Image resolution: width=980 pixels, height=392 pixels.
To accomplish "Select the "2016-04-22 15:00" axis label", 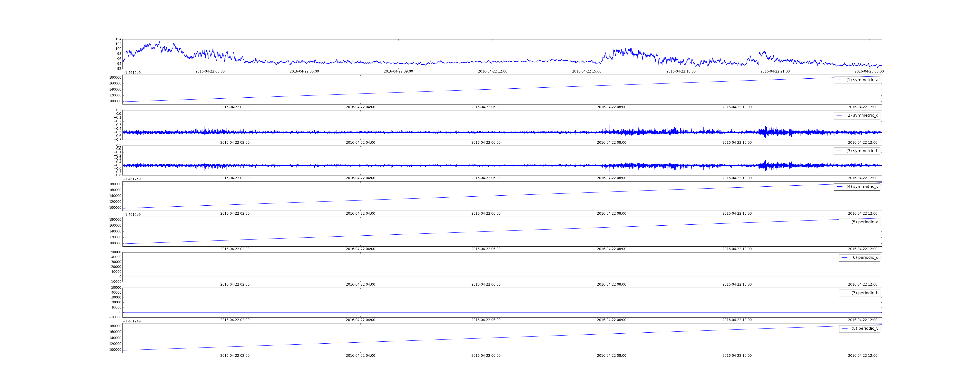I will (x=587, y=72).
